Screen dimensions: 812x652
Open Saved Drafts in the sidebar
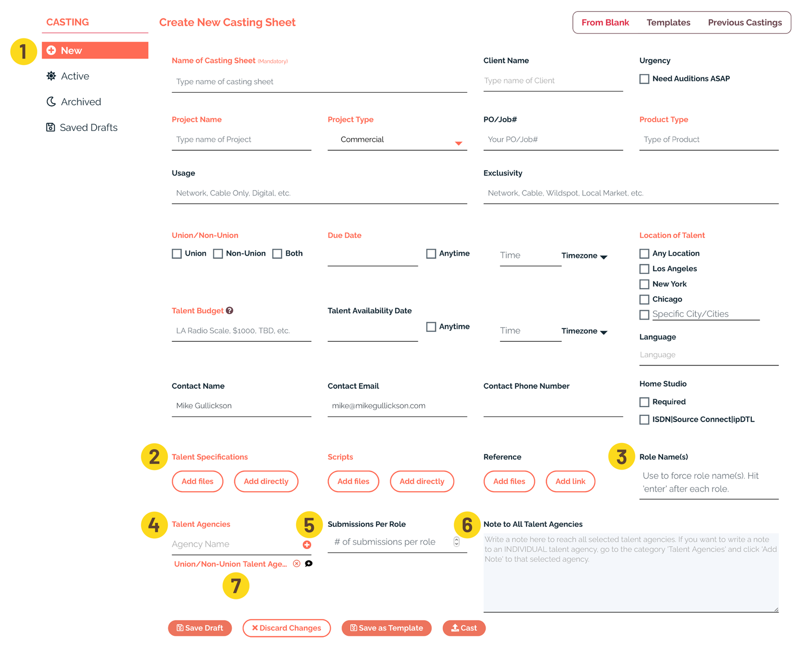88,128
